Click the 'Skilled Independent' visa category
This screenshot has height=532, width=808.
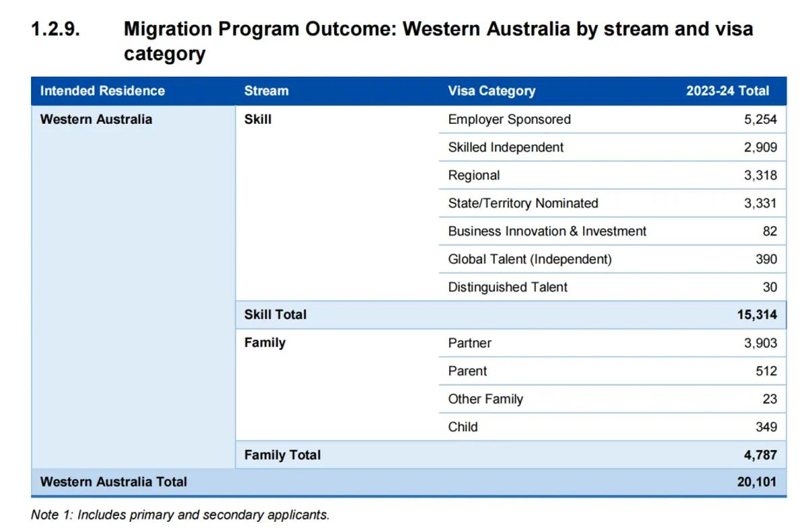(506, 147)
